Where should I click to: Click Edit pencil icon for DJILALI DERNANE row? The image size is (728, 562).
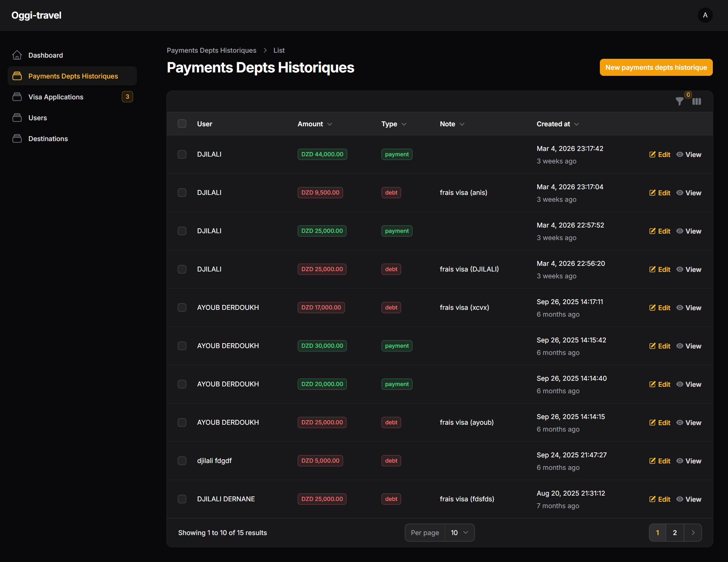[x=653, y=499]
